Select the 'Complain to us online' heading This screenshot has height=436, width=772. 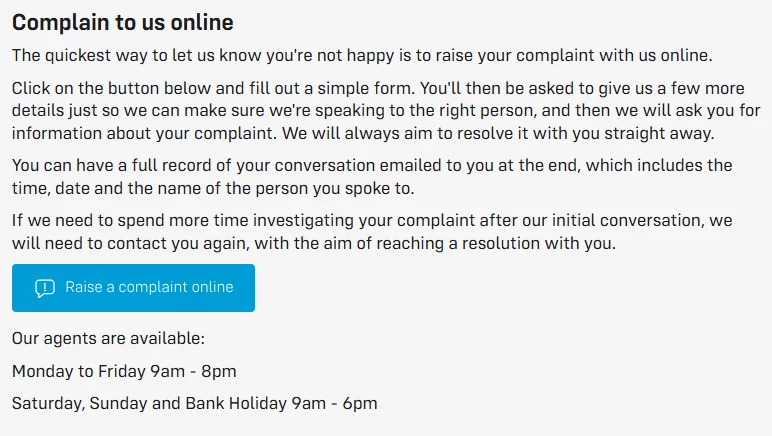[x=123, y=23]
